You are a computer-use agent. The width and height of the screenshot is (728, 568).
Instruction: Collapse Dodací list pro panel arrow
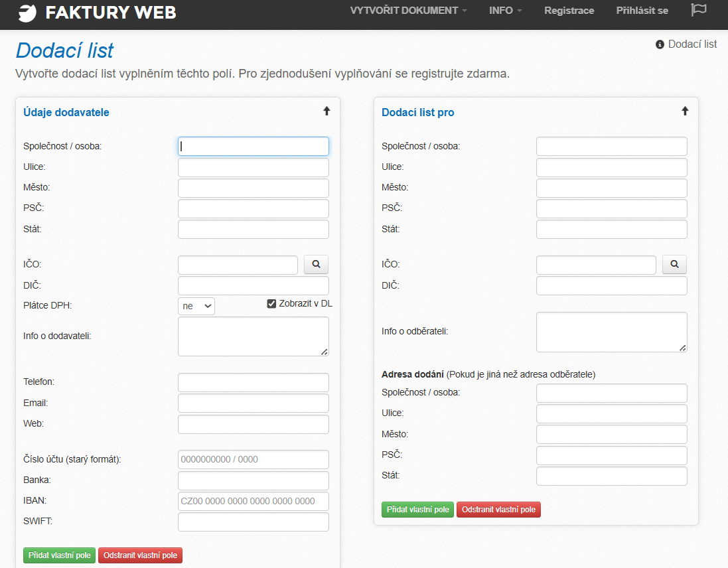(685, 111)
